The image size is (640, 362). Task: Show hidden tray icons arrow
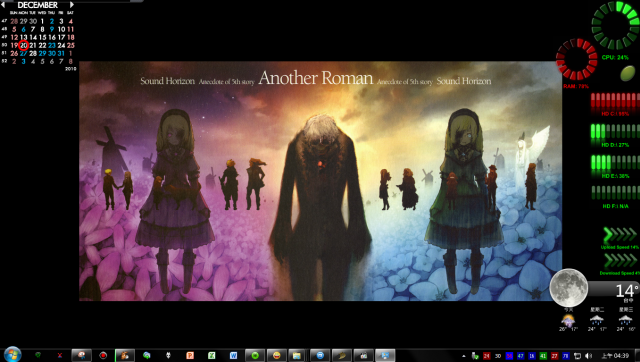464,356
